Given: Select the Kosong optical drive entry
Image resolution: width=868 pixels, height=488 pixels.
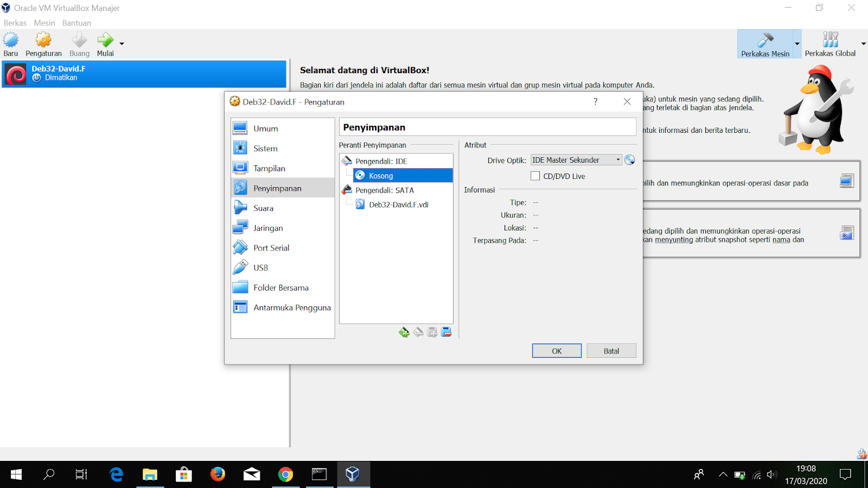Looking at the screenshot, I should (x=403, y=176).
